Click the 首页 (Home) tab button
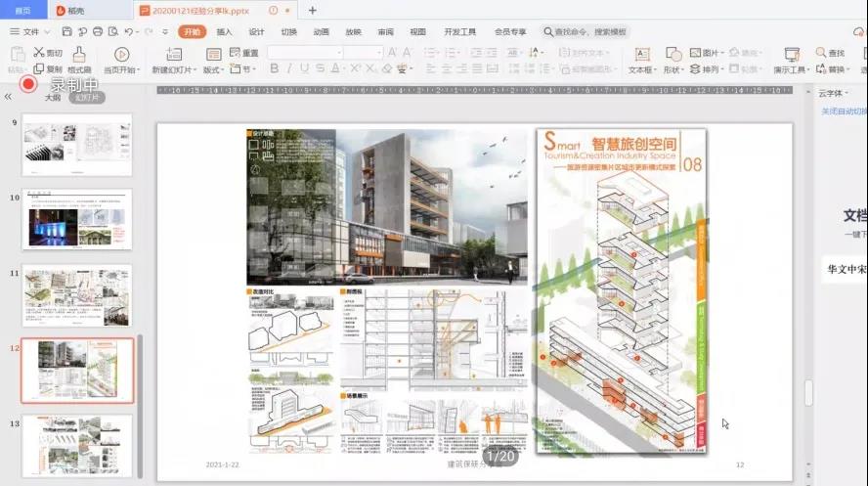Screen dimensions: 868x486 coord(22,11)
